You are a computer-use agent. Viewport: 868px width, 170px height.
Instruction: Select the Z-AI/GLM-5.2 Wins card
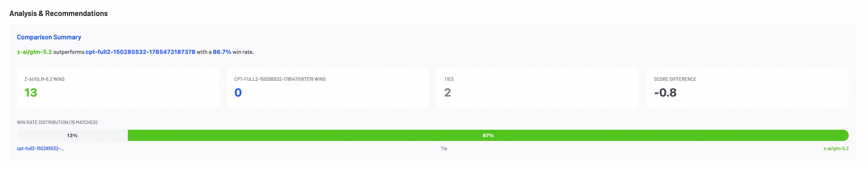118,88
